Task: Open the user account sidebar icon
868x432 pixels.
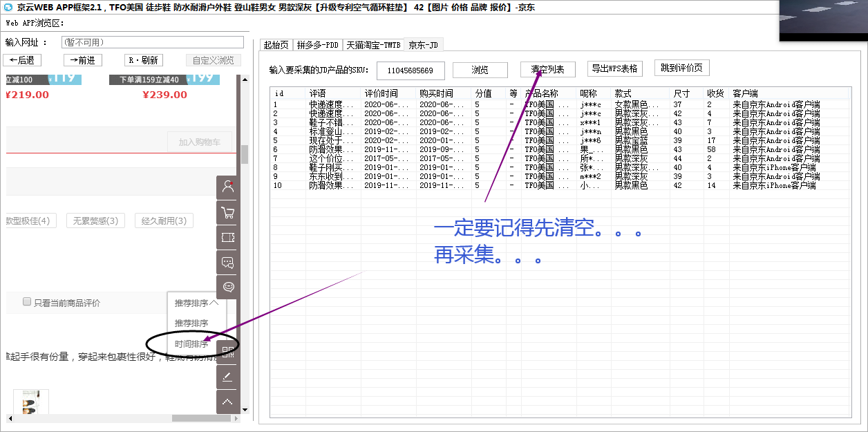Action: (228, 187)
